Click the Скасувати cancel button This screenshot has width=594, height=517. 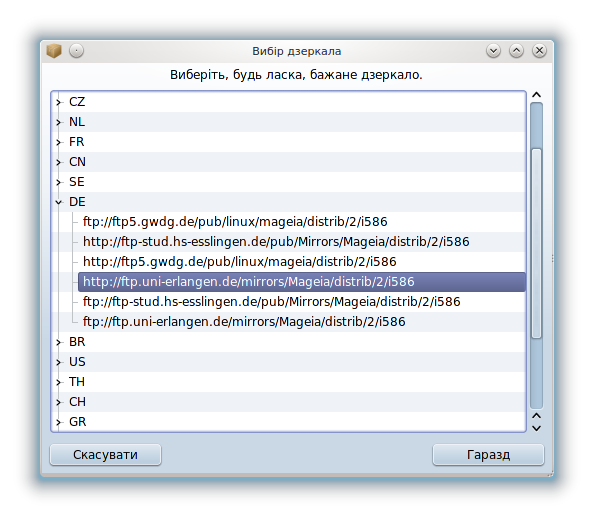tap(105, 455)
